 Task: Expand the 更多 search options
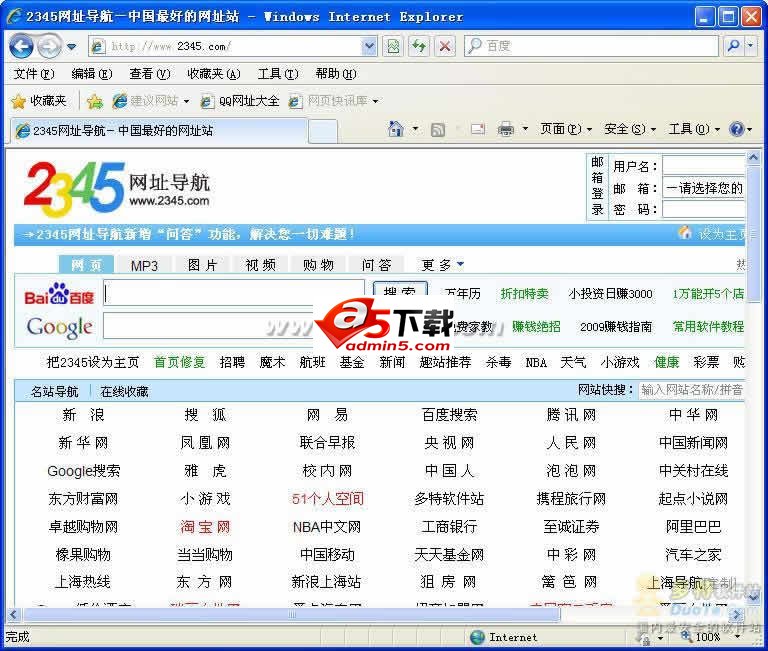point(442,265)
